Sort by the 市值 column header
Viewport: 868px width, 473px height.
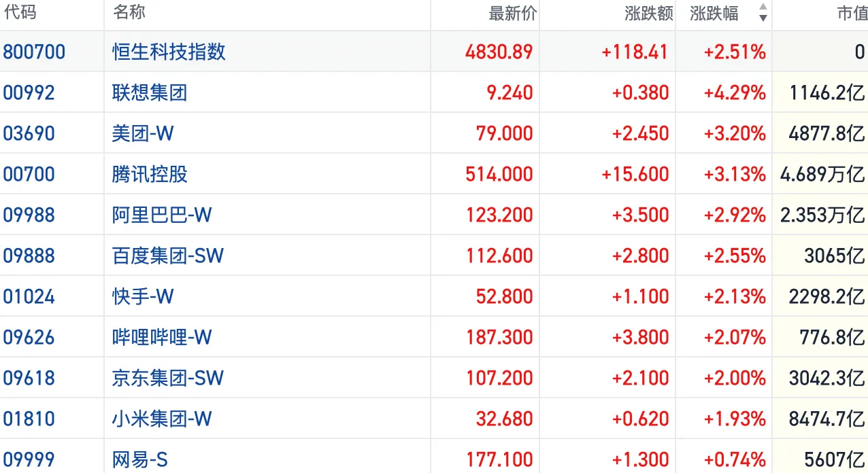coord(851,13)
